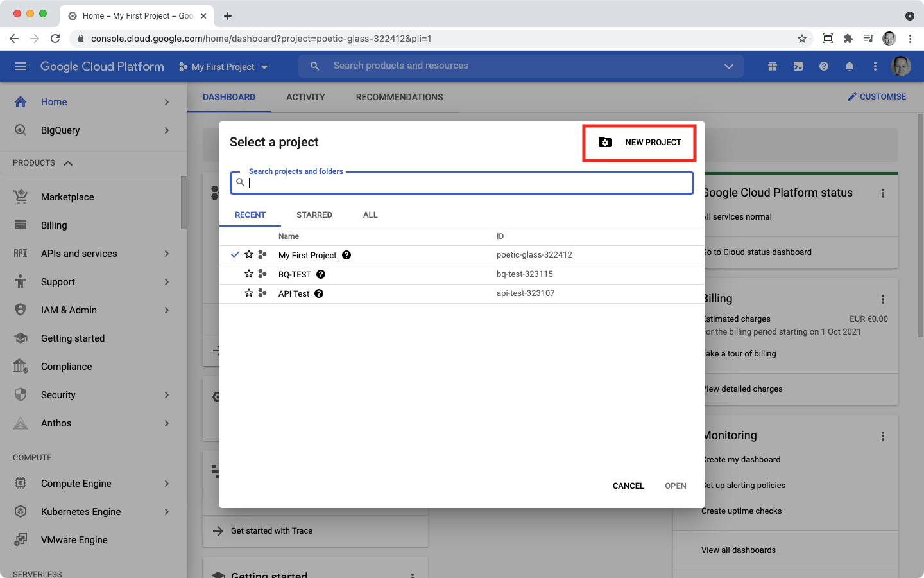Click the Gift free trial icon
Screen dimensions: 924x578
coord(773,66)
